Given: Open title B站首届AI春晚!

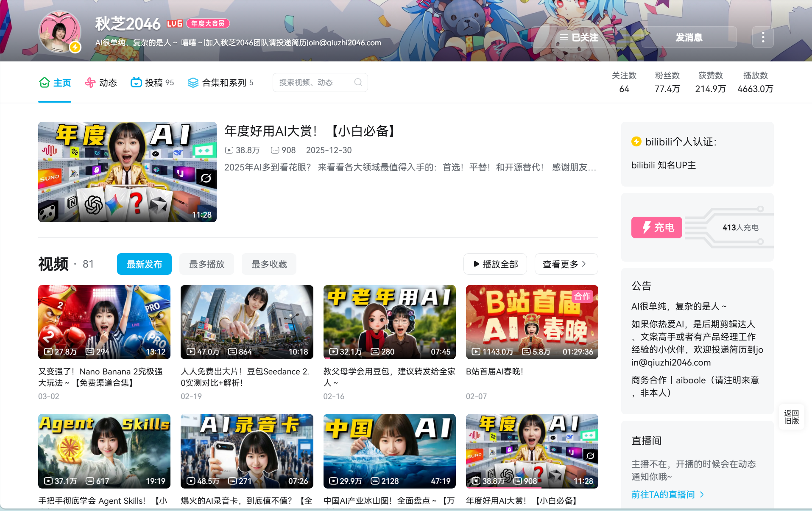Looking at the screenshot, I should [494, 371].
